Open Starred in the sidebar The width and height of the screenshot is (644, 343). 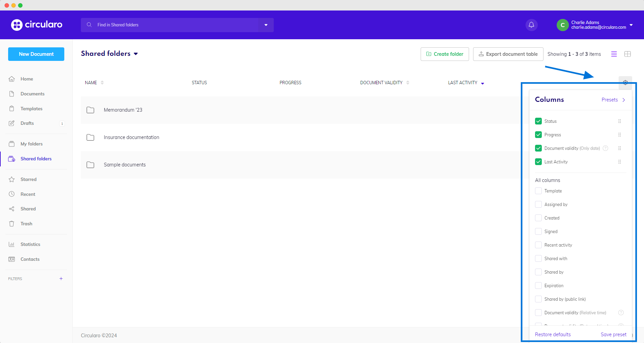click(28, 179)
